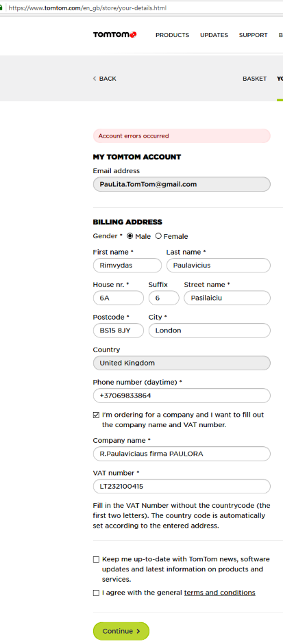Click the TomTom logo

[114, 35]
